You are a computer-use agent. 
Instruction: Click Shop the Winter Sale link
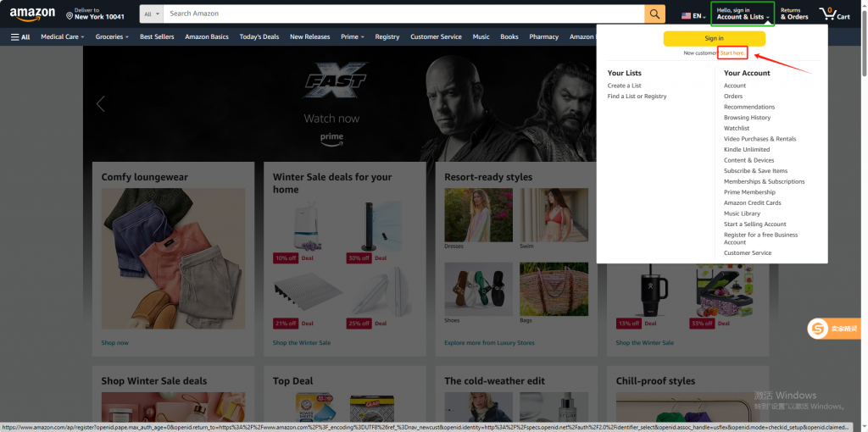(x=302, y=343)
